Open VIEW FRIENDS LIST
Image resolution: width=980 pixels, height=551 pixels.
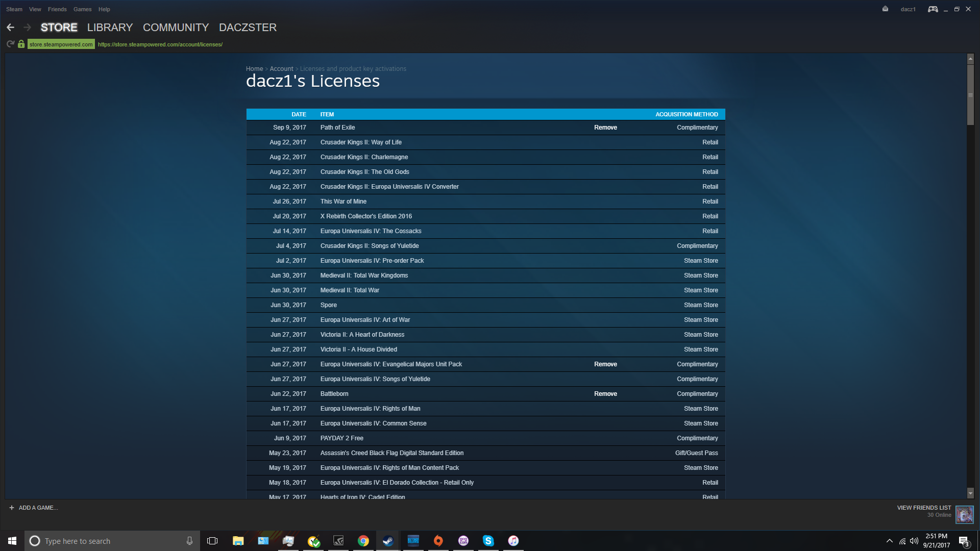tap(924, 508)
